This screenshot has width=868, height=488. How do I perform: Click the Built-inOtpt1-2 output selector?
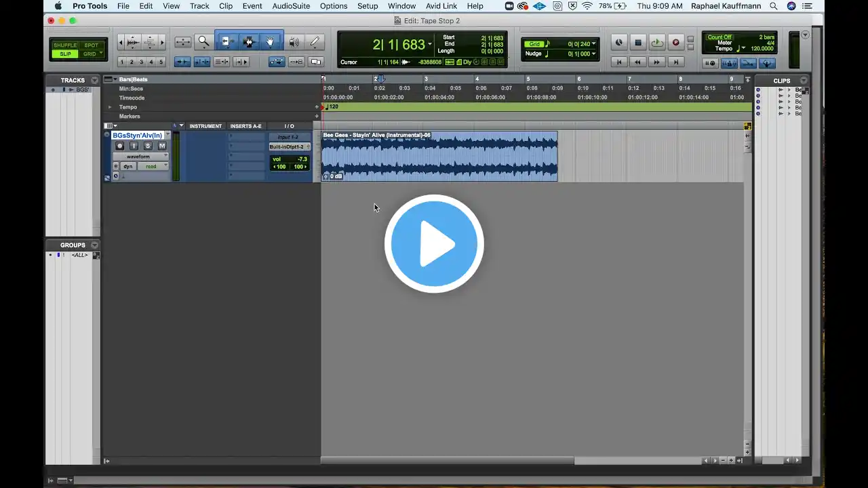tap(290, 147)
